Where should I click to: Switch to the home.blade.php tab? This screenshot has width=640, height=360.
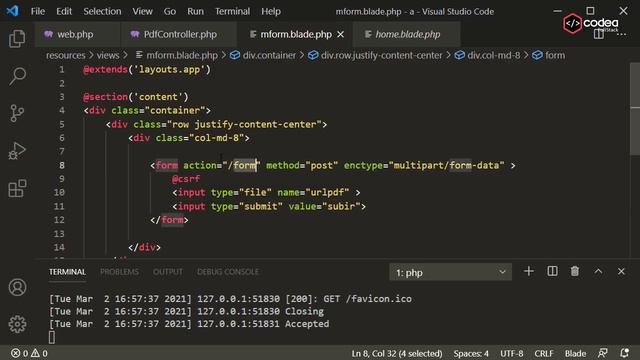coord(407,35)
